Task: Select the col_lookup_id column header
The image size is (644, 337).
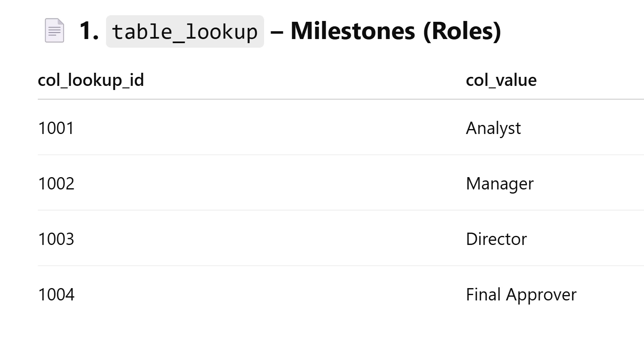Action: pos(91,80)
